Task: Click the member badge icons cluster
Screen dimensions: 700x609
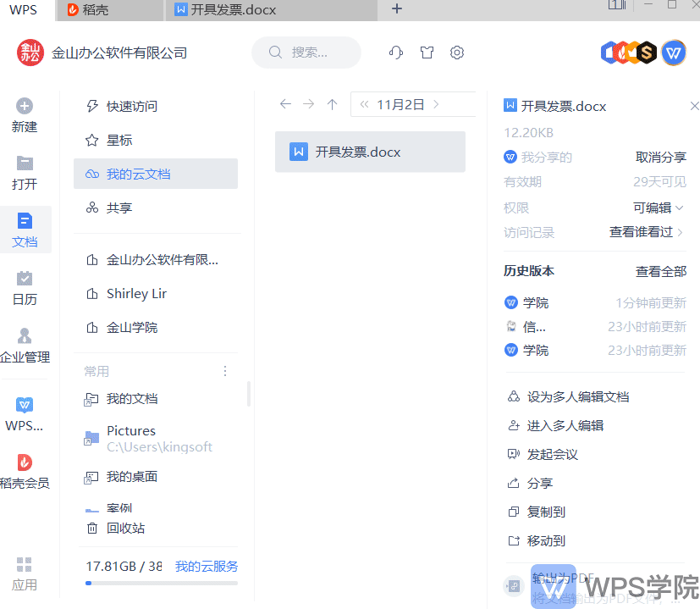Action: point(629,53)
